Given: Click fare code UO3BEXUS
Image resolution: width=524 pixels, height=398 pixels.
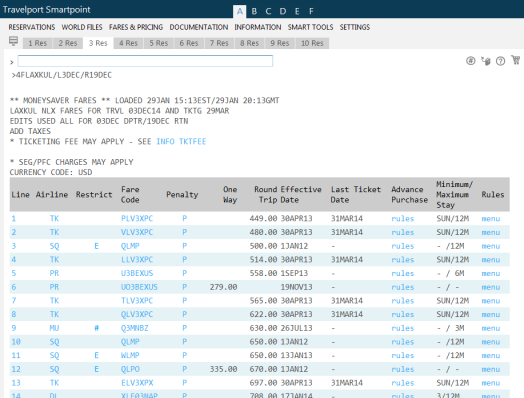Looking at the screenshot, I should tap(139, 287).
